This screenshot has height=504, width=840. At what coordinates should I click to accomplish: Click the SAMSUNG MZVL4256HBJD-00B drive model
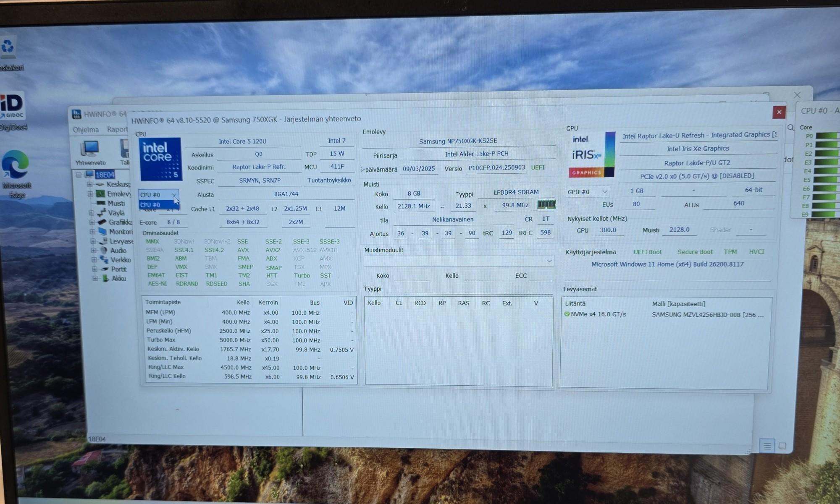pyautogui.click(x=708, y=315)
